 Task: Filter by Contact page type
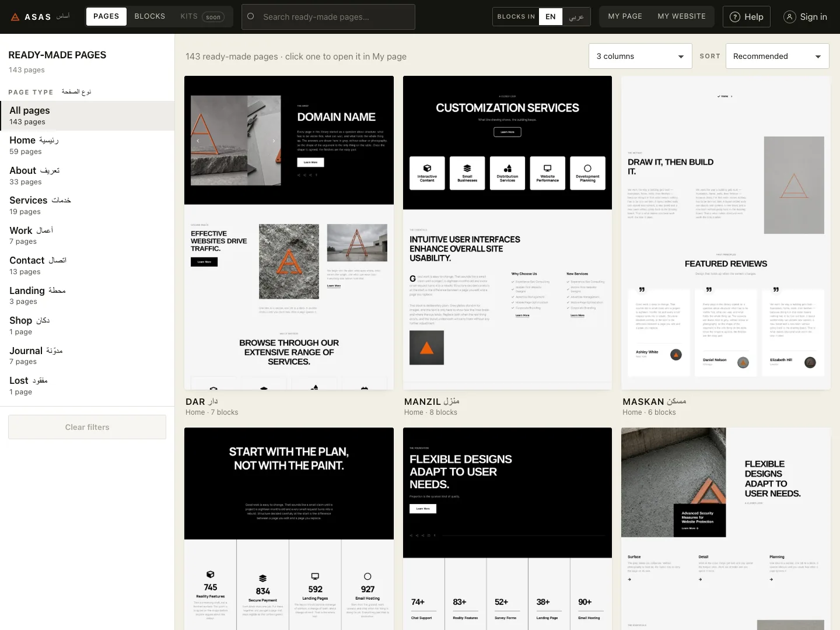[x=87, y=265]
